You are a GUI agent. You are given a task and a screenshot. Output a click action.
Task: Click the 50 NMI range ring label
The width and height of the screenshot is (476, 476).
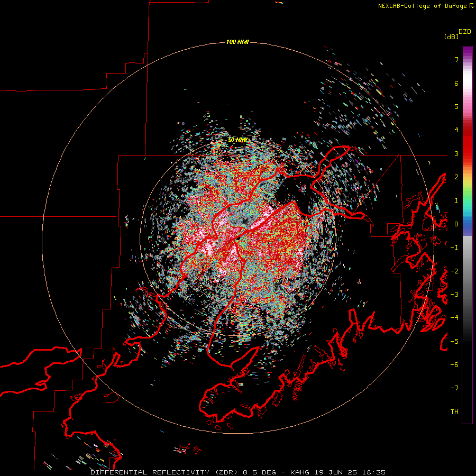(237, 140)
